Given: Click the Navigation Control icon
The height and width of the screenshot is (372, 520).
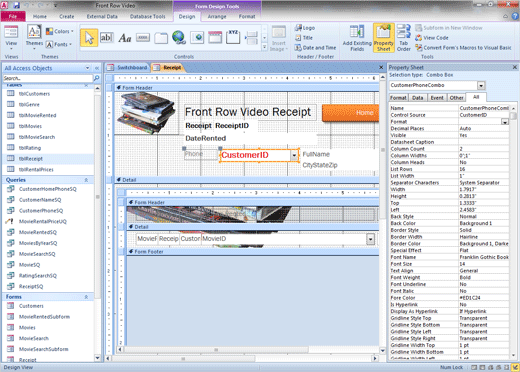Looking at the screenshot, I should click(215, 37).
